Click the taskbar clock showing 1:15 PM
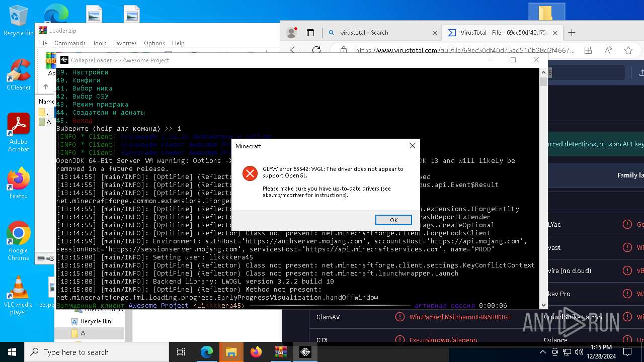The height and width of the screenshot is (362, 644). click(601, 352)
